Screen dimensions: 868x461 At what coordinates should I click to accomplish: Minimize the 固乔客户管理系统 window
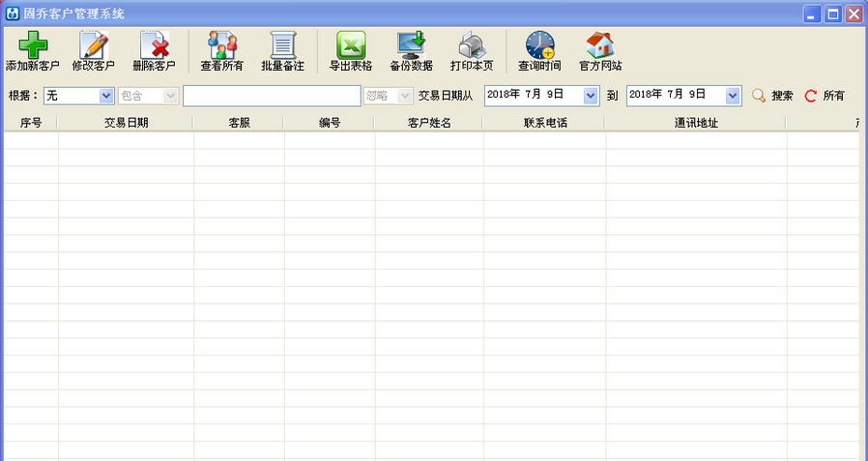(812, 14)
